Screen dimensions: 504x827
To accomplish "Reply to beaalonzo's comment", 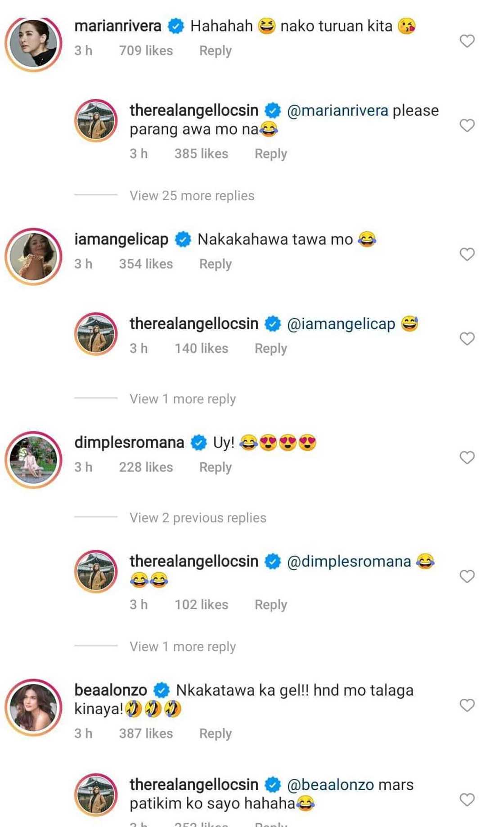I will 215,733.
